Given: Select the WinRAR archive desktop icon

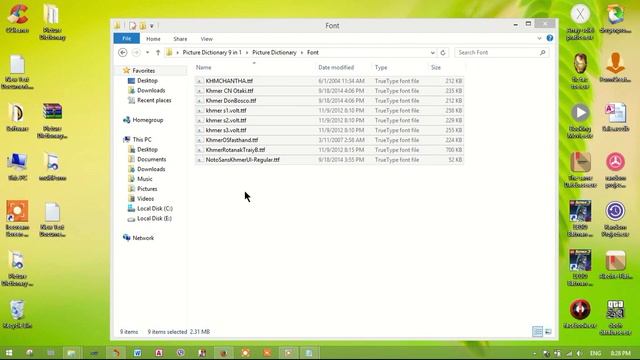Looking at the screenshot, I should 52,121.
